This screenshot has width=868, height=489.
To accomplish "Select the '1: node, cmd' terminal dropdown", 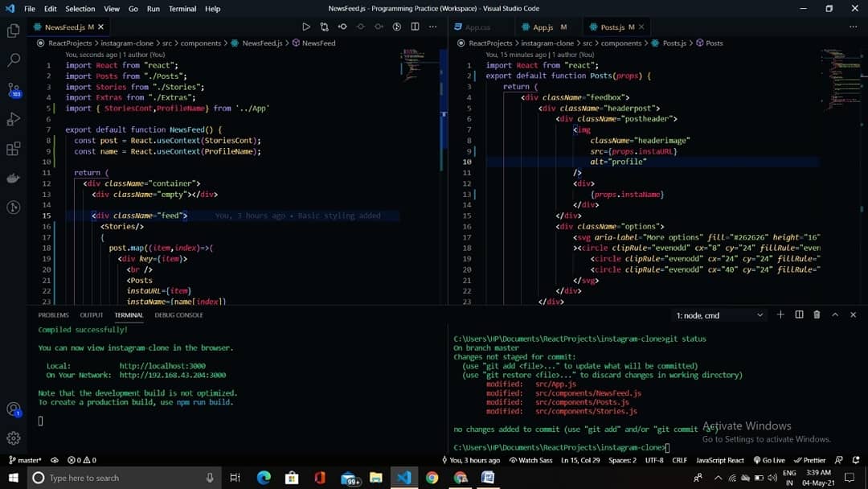I will click(719, 315).
